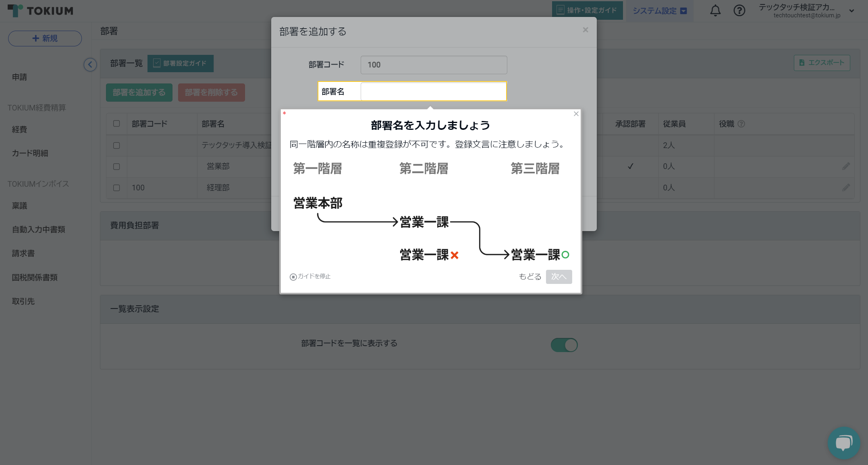Click the edit pencil for 営業部 row
Viewport: 868px width, 465px height.
point(846,166)
